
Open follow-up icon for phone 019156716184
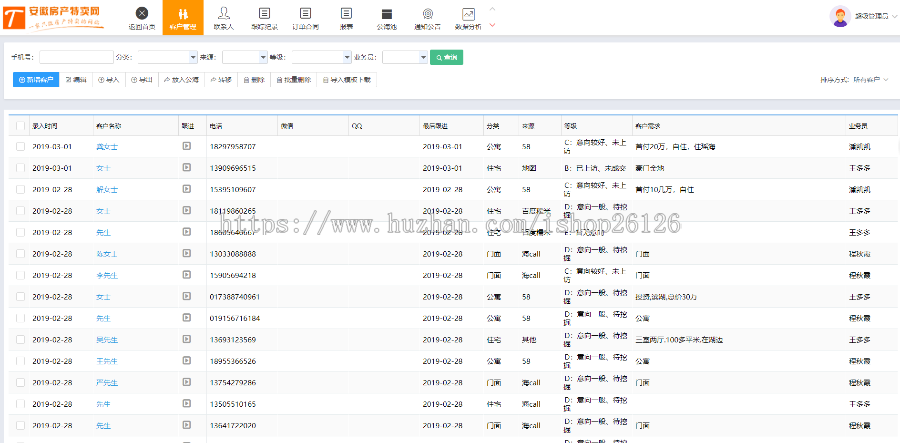(187, 318)
